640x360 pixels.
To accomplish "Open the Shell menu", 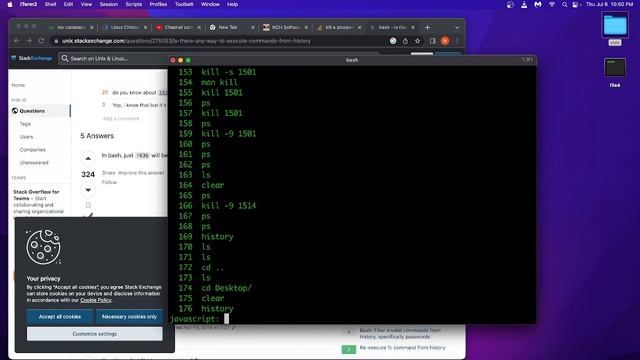I will click(x=50, y=4).
